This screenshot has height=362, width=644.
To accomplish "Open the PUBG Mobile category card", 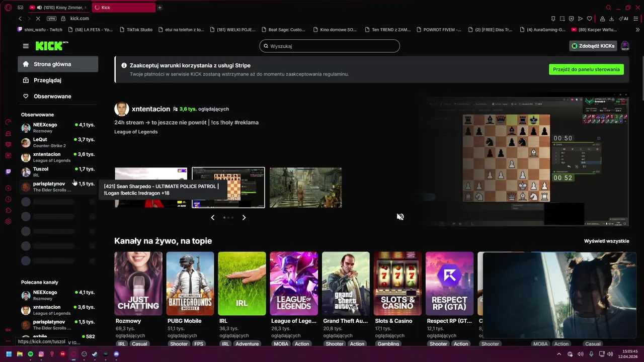I will click(190, 284).
